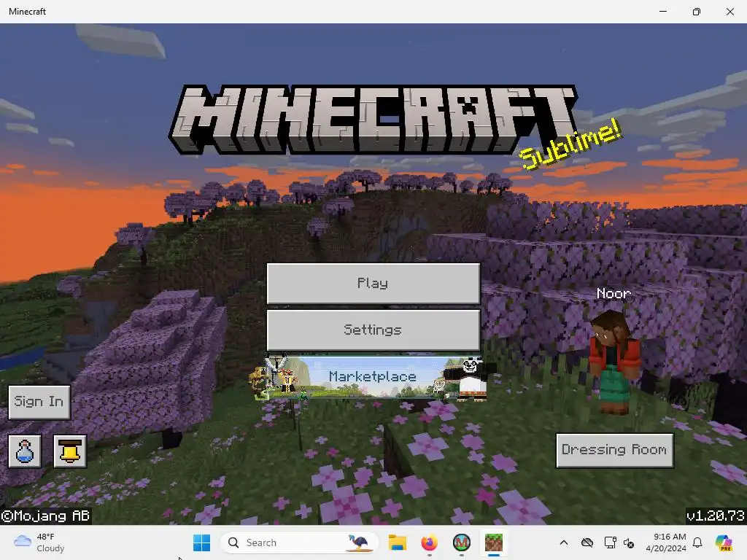Start the game with the Play button
This screenshot has width=747, height=560.
pos(373,284)
